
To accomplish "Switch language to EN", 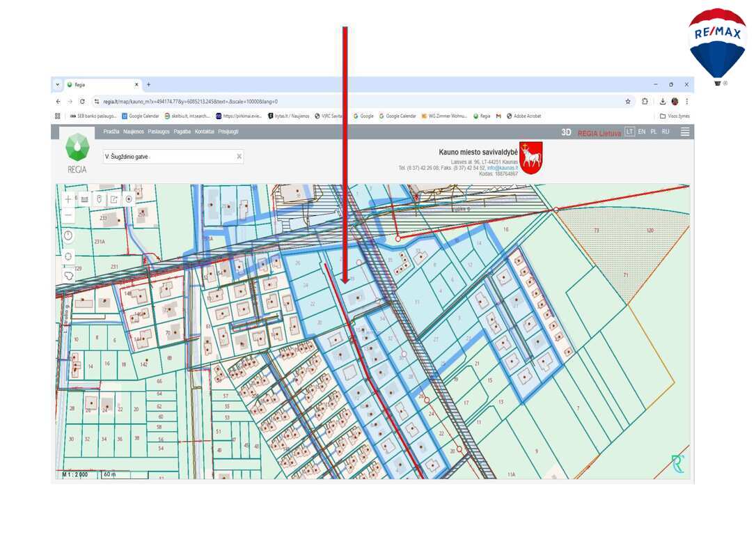I will (x=641, y=132).
